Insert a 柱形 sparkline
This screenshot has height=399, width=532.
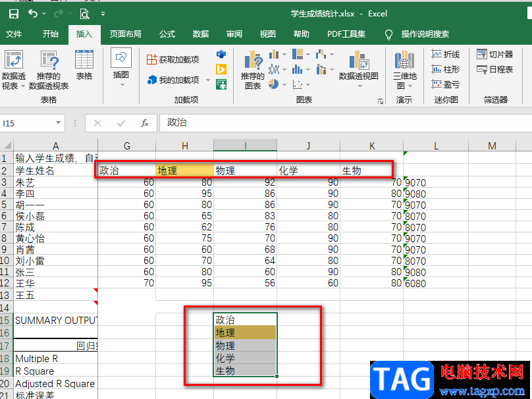446,70
